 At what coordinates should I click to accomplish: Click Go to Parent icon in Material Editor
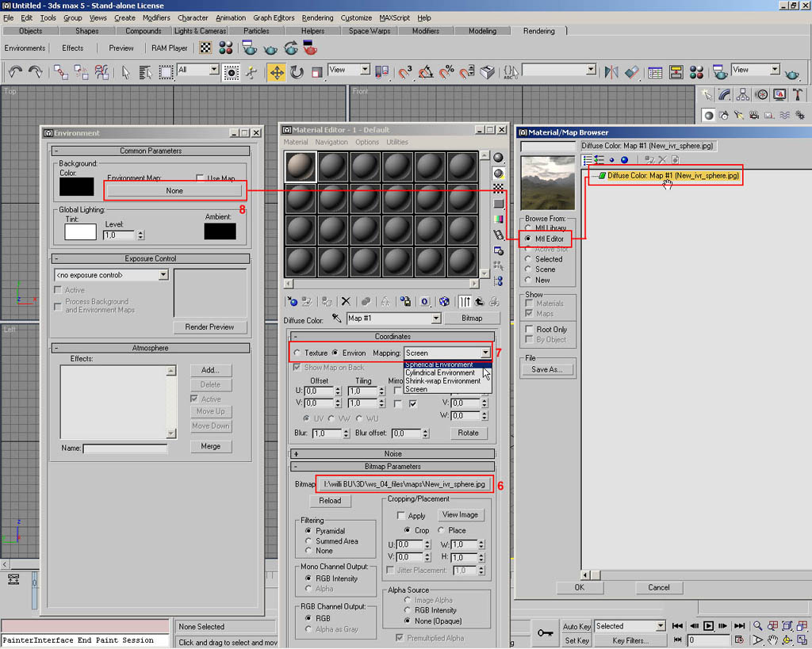pos(480,302)
